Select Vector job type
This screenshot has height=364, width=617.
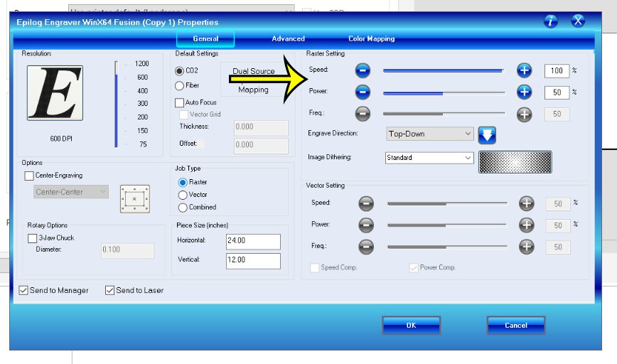pyautogui.click(x=183, y=195)
